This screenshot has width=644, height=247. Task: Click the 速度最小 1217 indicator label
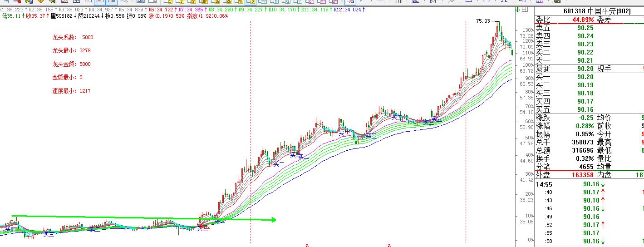coord(71,91)
